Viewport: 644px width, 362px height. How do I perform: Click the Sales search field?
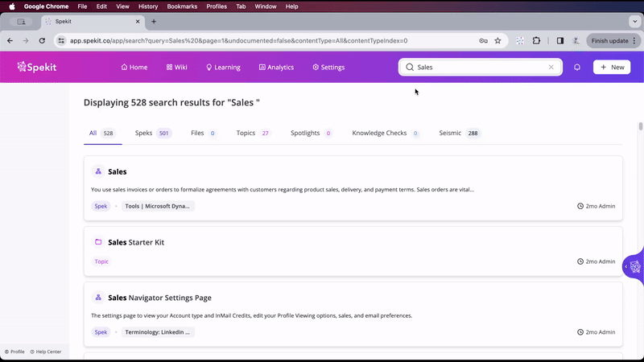point(480,67)
